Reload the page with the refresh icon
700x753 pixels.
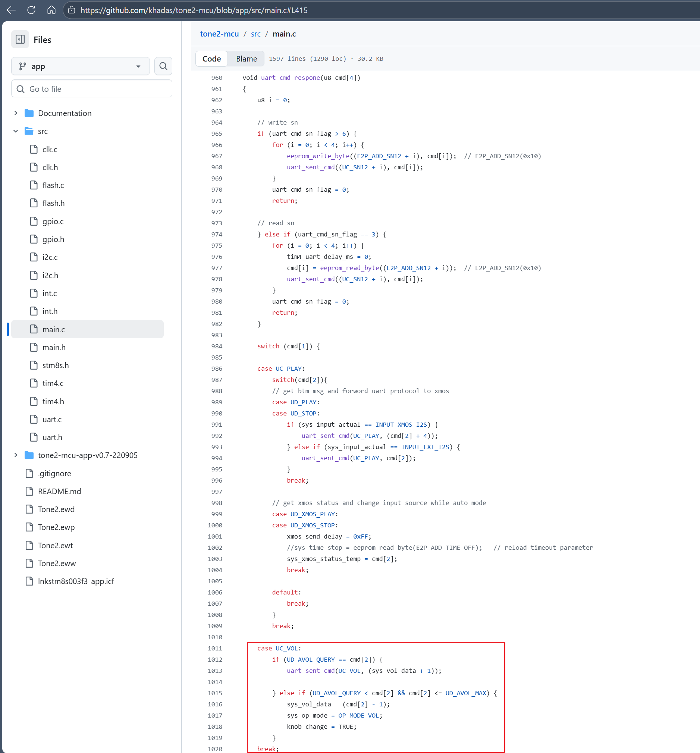coord(31,10)
